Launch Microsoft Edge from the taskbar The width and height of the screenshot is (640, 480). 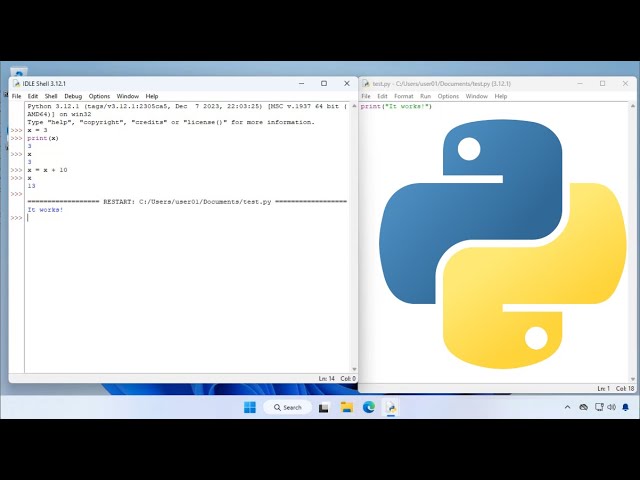tap(369, 407)
